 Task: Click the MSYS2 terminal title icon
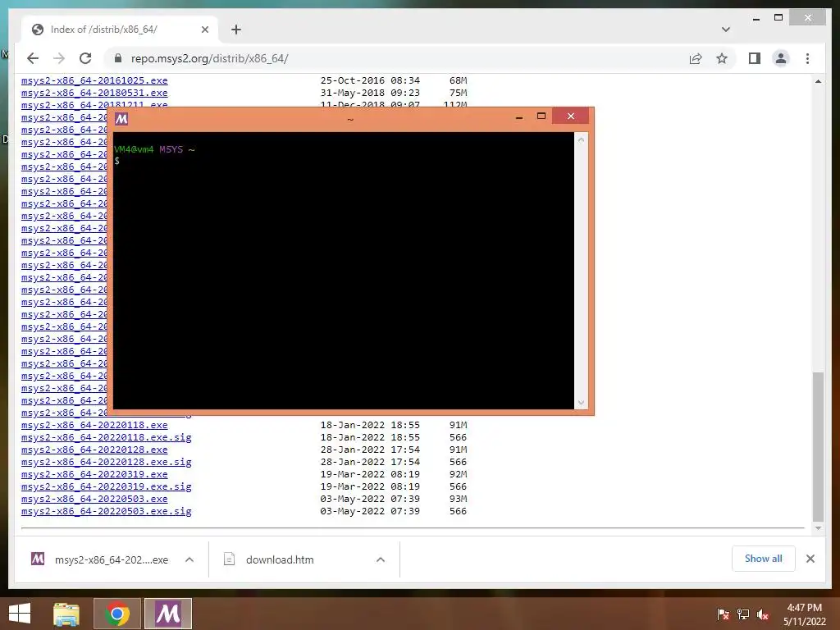point(121,119)
